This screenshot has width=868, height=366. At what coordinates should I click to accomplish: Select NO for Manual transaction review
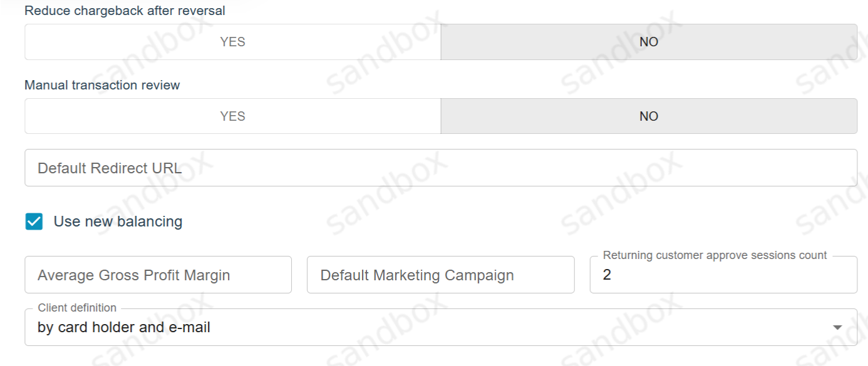649,116
